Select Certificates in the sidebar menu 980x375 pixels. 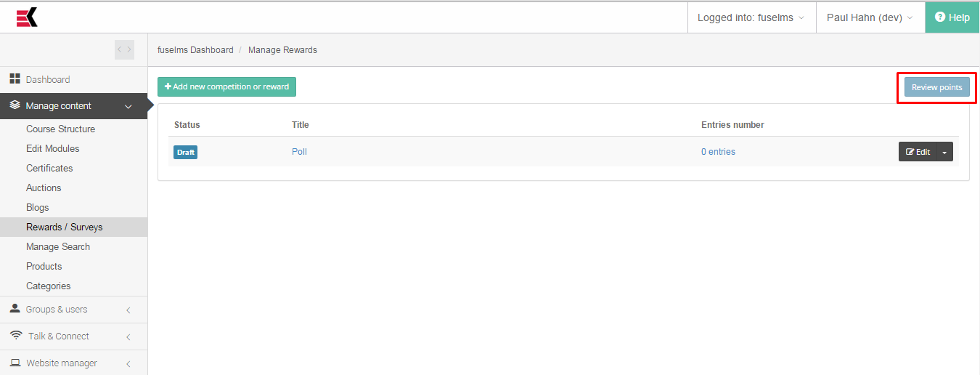click(x=49, y=168)
